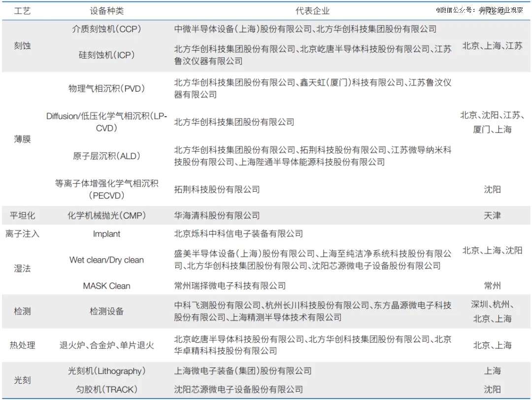The image size is (532, 400).
Task: Click the 深圳、杭州、北京、上海 region cell
Action: tap(492, 311)
